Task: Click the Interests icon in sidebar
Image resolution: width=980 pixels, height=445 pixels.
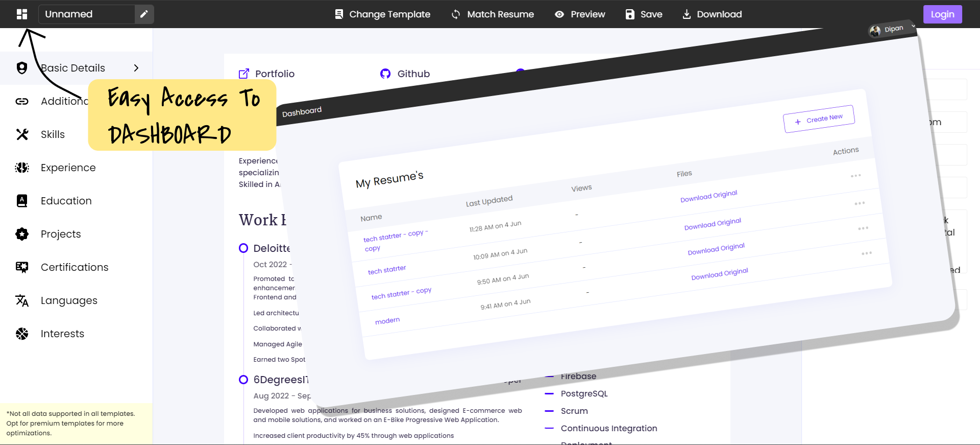Action: click(x=22, y=334)
